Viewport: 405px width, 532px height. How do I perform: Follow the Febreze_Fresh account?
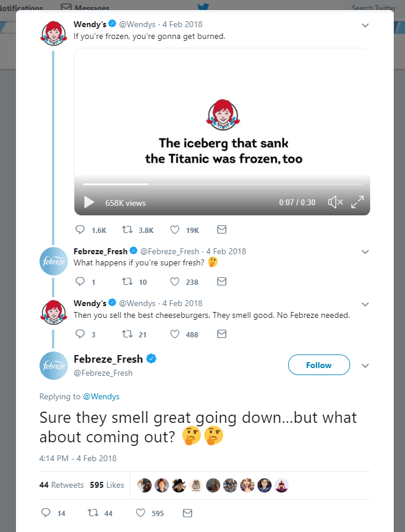tap(319, 364)
